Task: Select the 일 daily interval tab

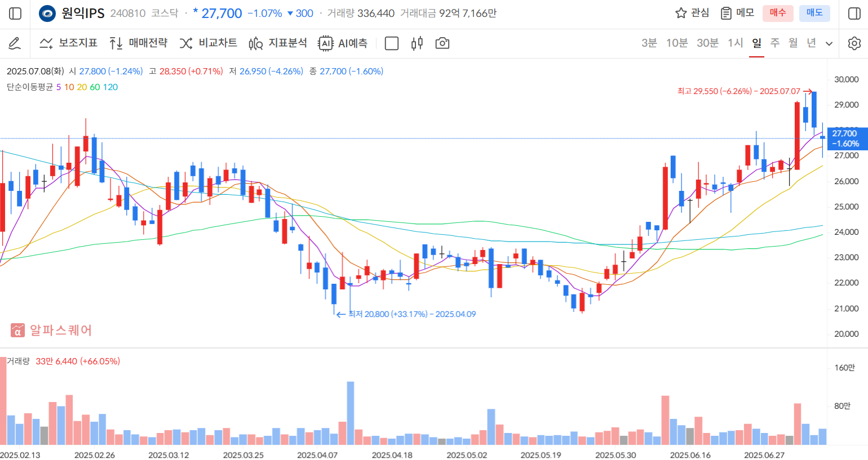Action: 756,43
